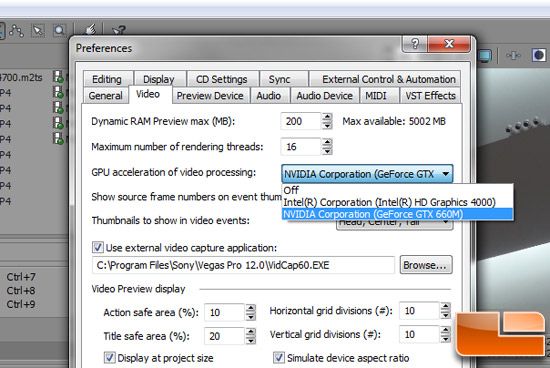Increase Title safe area percentage
This screenshot has height=368, width=550.
(250, 332)
